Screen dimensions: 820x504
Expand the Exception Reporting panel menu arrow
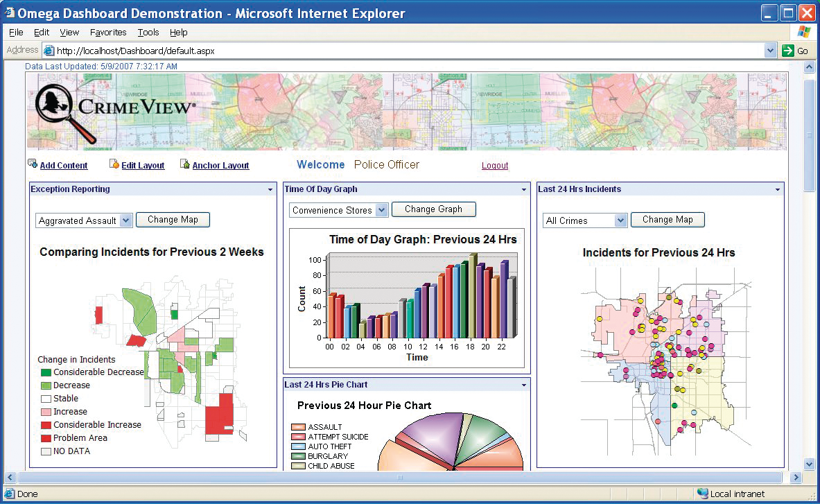point(270,189)
